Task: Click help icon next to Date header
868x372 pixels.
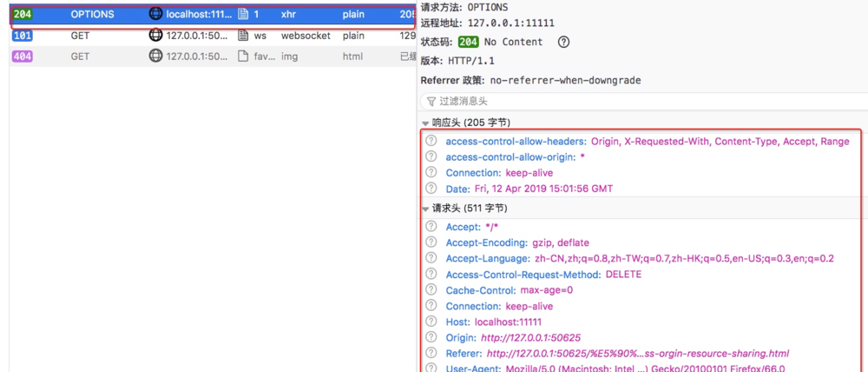Action: 431,188
